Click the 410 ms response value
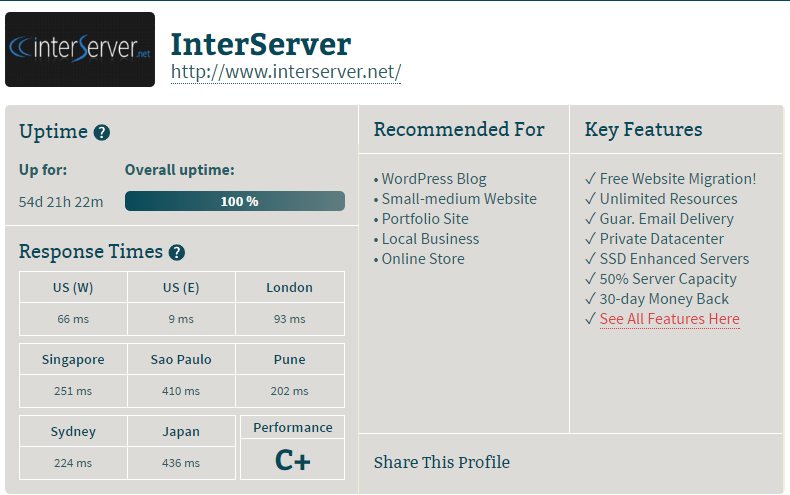The height and width of the screenshot is (495, 790). coord(181,391)
